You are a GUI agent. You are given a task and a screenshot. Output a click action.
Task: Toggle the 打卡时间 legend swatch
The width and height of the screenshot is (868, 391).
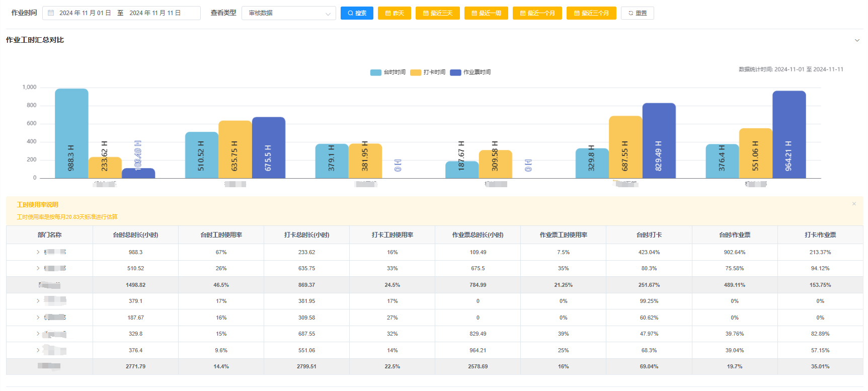point(416,72)
